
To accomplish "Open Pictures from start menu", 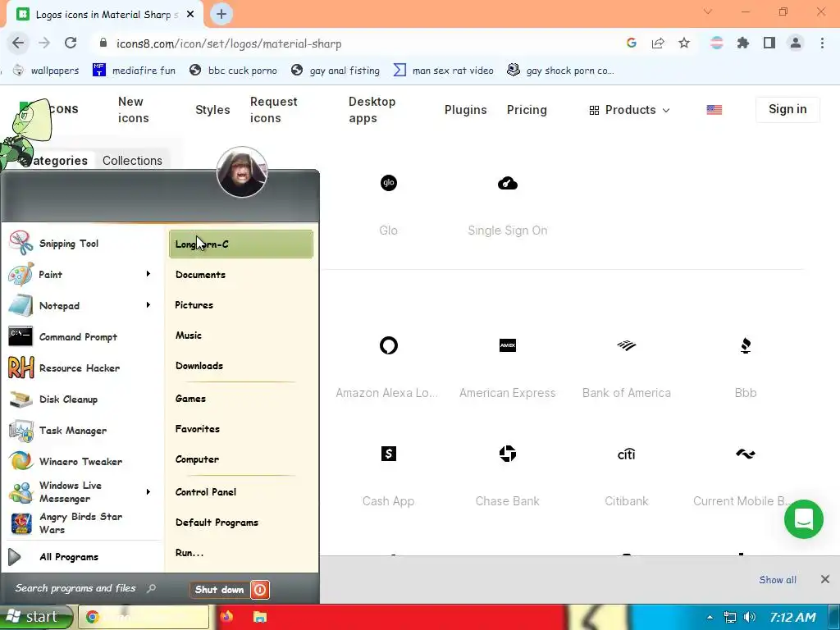I will 241,305.
